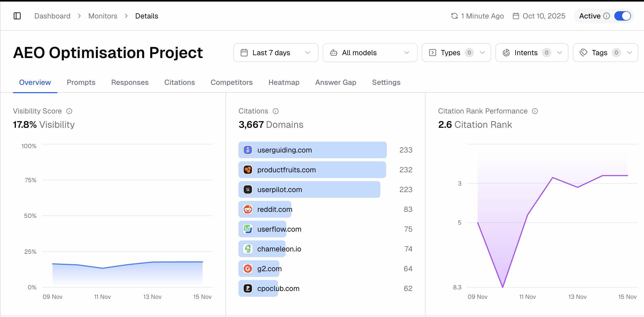Open the Last 7 days date range dropdown

click(275, 53)
